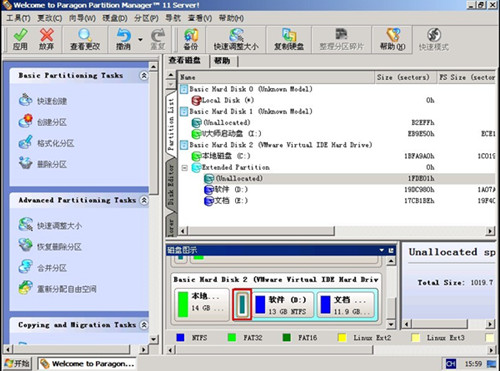Click the Start (开始) button
500x371 pixels.
(17, 363)
